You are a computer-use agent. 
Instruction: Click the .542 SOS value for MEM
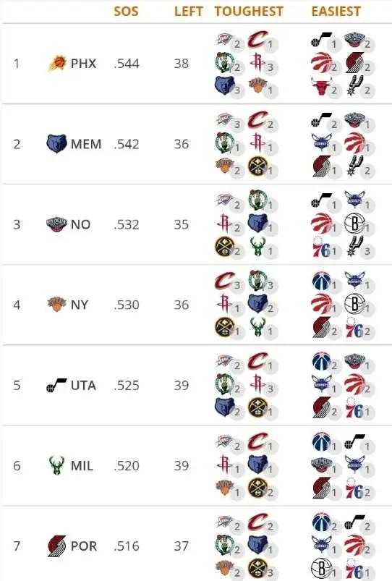click(x=127, y=144)
